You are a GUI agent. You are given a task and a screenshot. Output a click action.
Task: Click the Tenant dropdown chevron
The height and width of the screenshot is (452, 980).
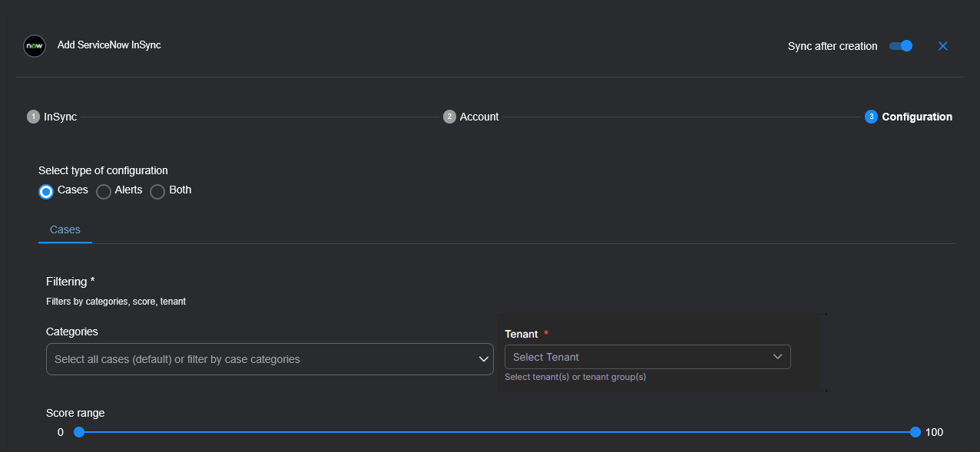pyautogui.click(x=777, y=357)
